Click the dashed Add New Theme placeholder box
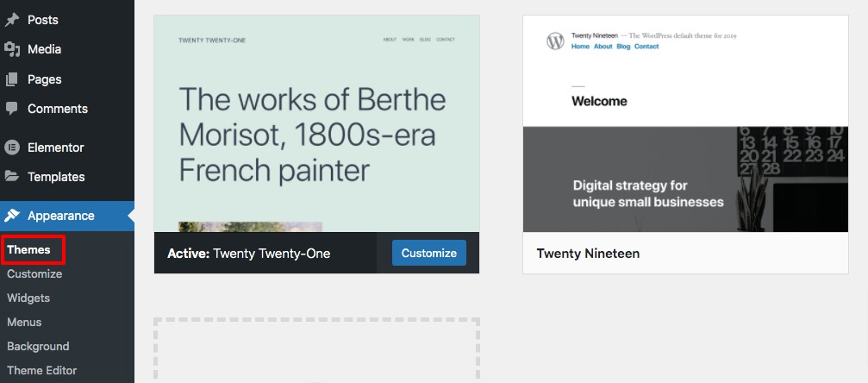 click(x=316, y=350)
